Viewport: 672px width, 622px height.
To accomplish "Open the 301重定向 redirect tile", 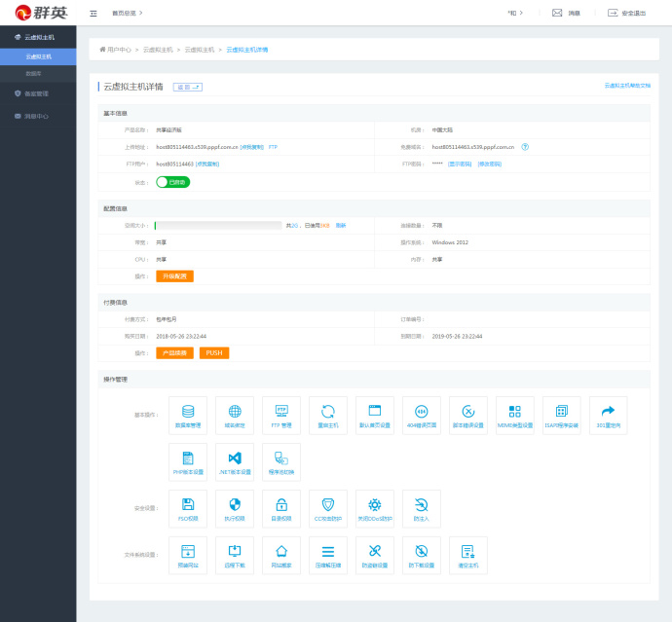I will pyautogui.click(x=608, y=416).
